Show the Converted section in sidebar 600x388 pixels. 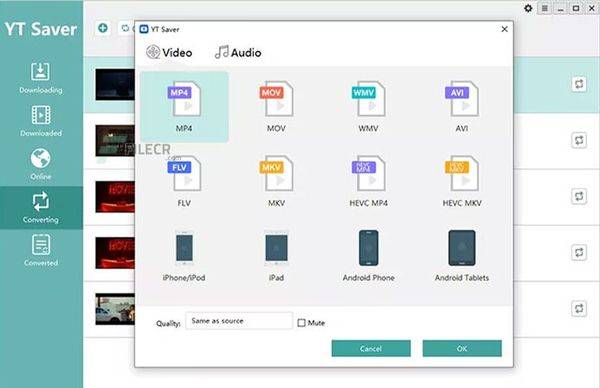click(x=41, y=251)
